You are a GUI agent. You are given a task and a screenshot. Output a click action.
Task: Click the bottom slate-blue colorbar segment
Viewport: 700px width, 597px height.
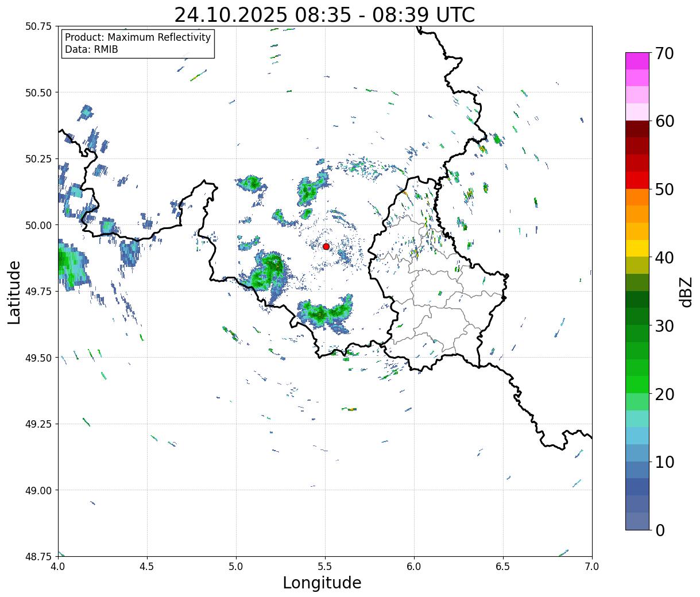coord(637,521)
